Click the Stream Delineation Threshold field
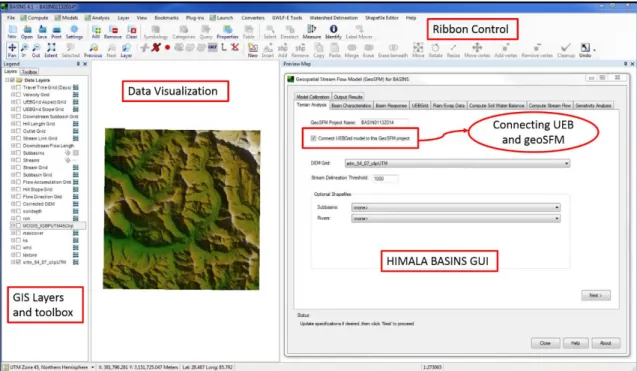Image resolution: width=637 pixels, height=371 pixels. [x=385, y=178]
